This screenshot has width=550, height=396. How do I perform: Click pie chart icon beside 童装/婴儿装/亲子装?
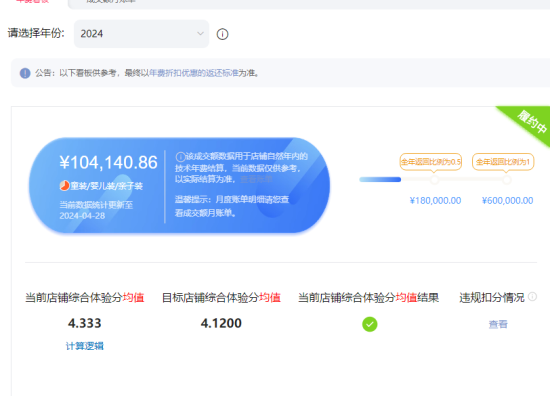pos(64,185)
